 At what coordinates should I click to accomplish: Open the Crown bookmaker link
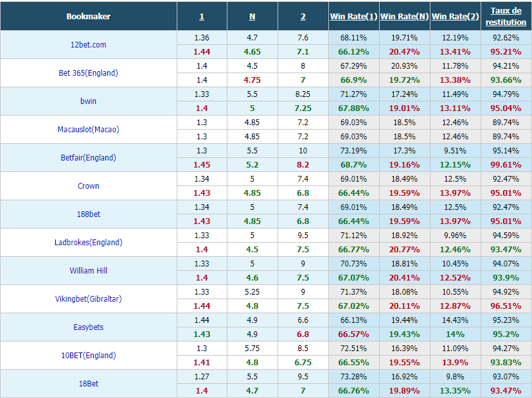88,186
